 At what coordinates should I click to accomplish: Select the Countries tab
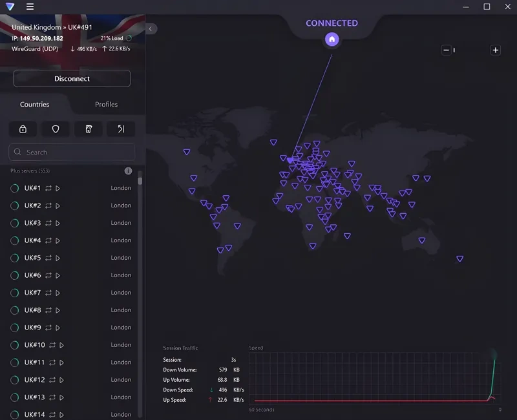(35, 104)
